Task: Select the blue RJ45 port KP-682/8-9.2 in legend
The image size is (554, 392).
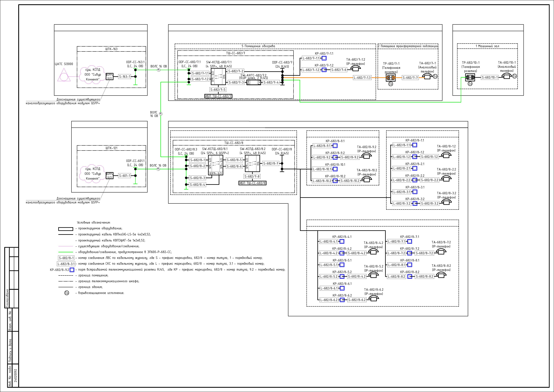Action: pyautogui.click(x=72, y=270)
